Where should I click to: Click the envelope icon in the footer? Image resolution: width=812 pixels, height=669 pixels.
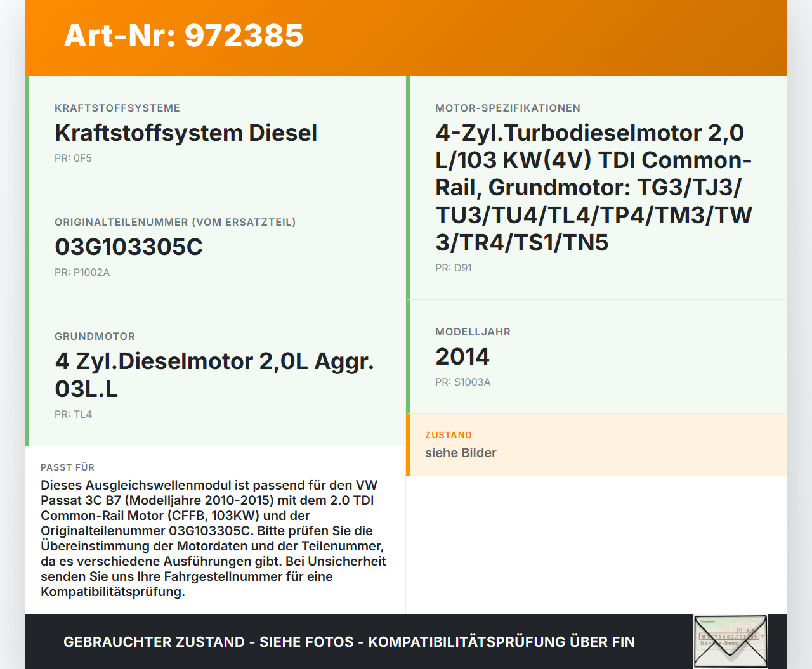[x=730, y=641]
